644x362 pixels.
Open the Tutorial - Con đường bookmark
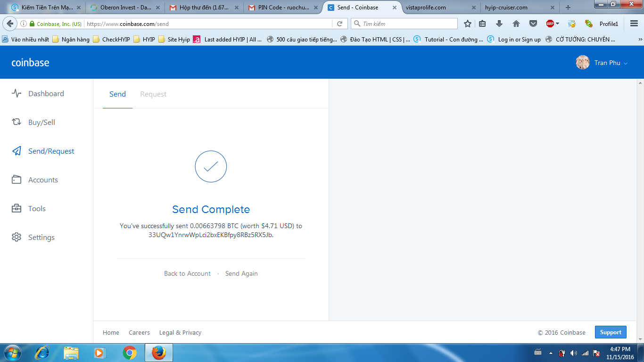(448, 40)
